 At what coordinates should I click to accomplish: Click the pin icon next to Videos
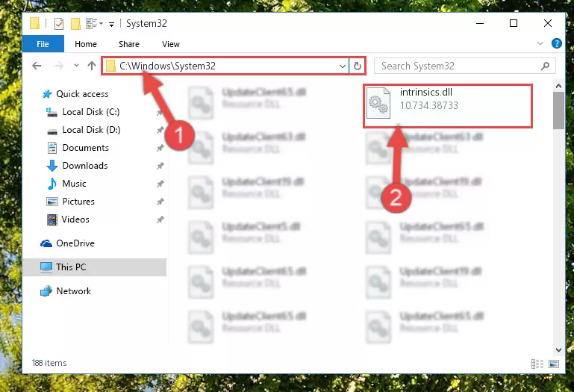[160, 220]
